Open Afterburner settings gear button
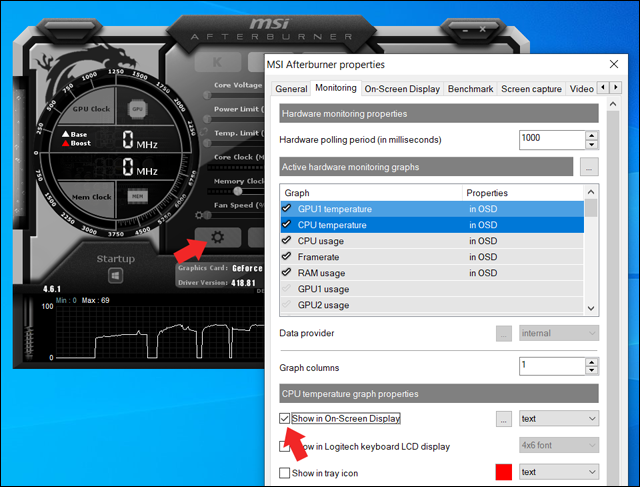The width and height of the screenshot is (640, 487). click(x=217, y=237)
